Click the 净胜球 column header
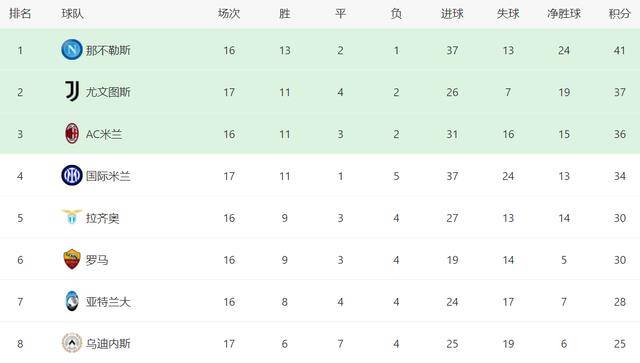This screenshot has height=363, width=640. (x=564, y=14)
